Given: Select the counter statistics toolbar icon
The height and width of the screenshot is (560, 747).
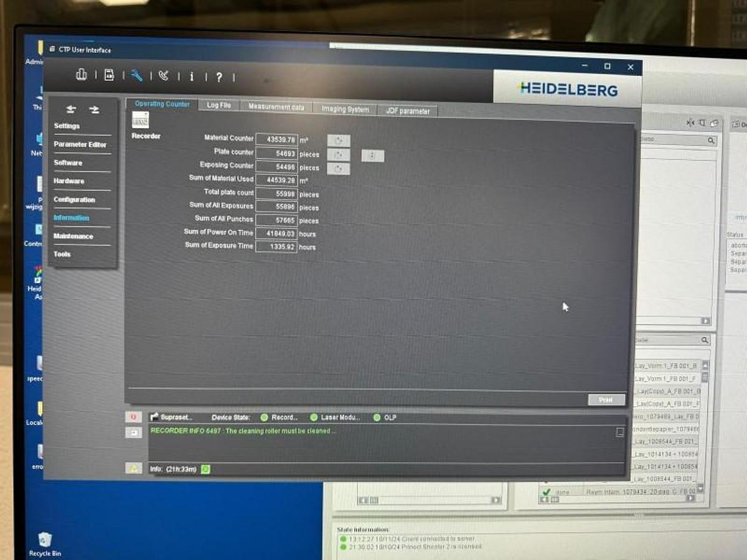Looking at the screenshot, I should 82,75.
